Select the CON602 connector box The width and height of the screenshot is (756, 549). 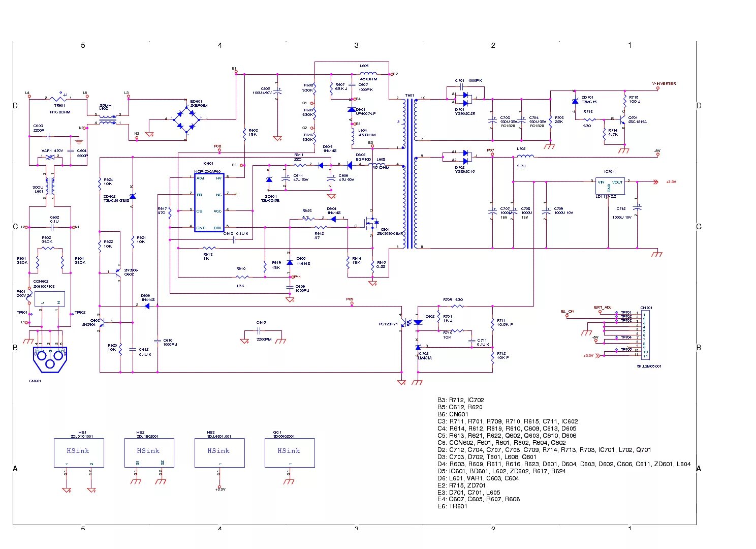[50, 299]
